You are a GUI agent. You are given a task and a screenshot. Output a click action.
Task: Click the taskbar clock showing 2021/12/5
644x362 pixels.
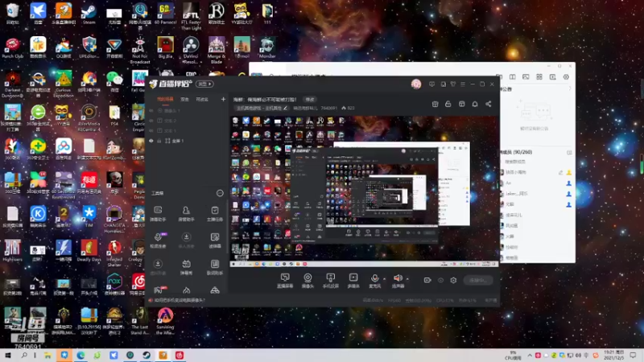pos(613,356)
